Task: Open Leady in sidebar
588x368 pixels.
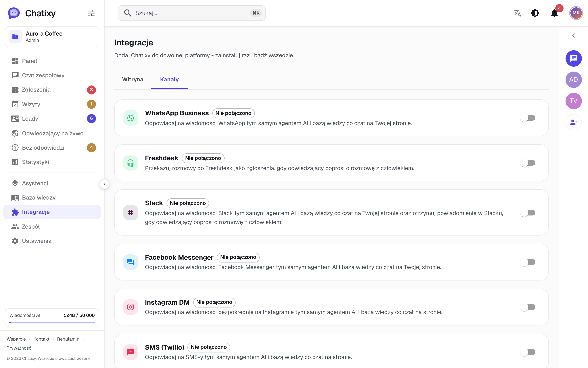Action: click(x=52, y=119)
